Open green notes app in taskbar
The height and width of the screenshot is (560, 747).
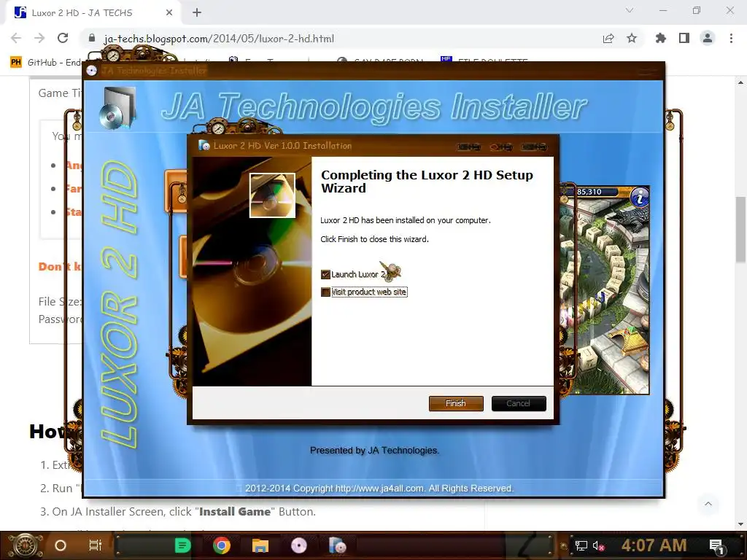183,545
